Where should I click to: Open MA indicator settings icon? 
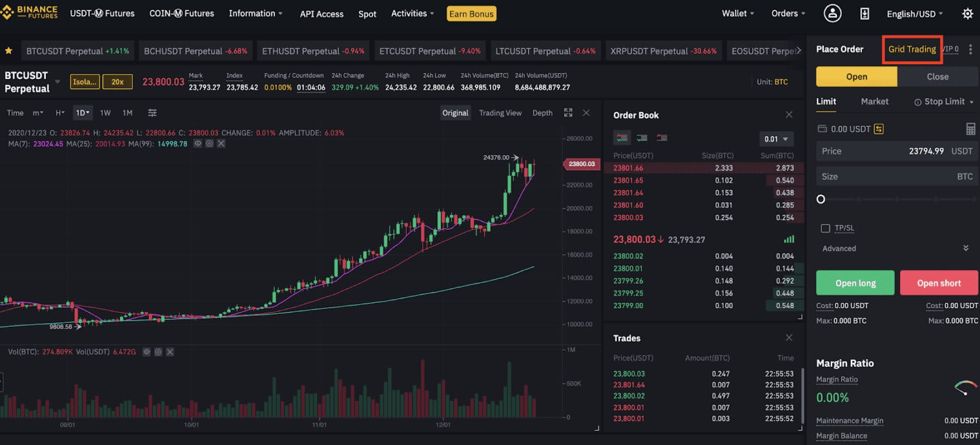click(x=209, y=144)
